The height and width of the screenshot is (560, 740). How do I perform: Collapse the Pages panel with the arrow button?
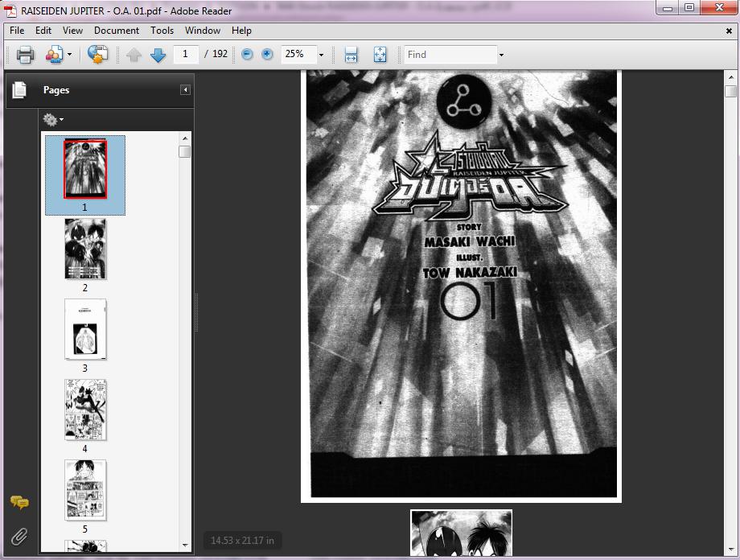pos(186,90)
